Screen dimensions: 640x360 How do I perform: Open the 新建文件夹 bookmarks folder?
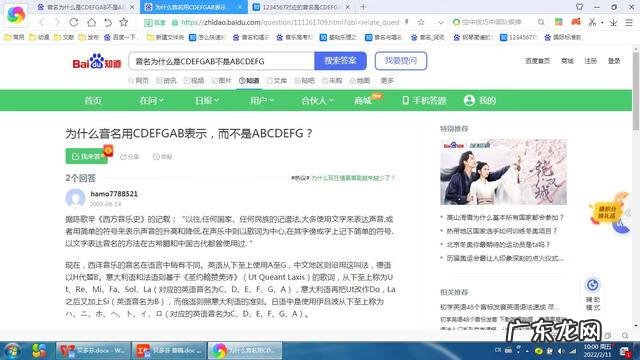point(165,37)
